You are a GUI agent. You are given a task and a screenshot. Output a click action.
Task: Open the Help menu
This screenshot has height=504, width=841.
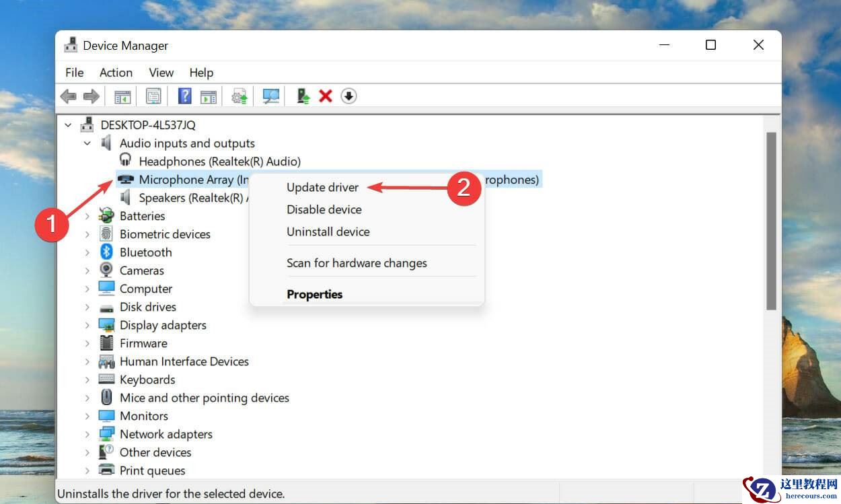[x=201, y=73]
